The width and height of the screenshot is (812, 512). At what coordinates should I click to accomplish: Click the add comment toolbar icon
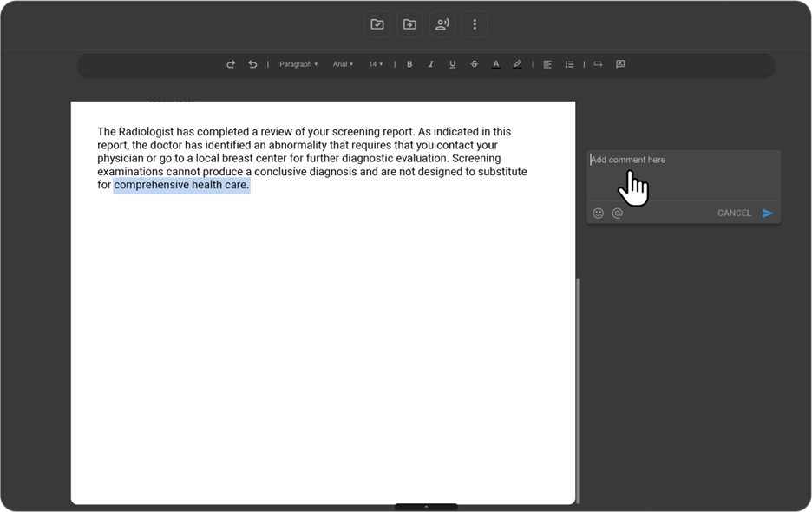(620, 64)
